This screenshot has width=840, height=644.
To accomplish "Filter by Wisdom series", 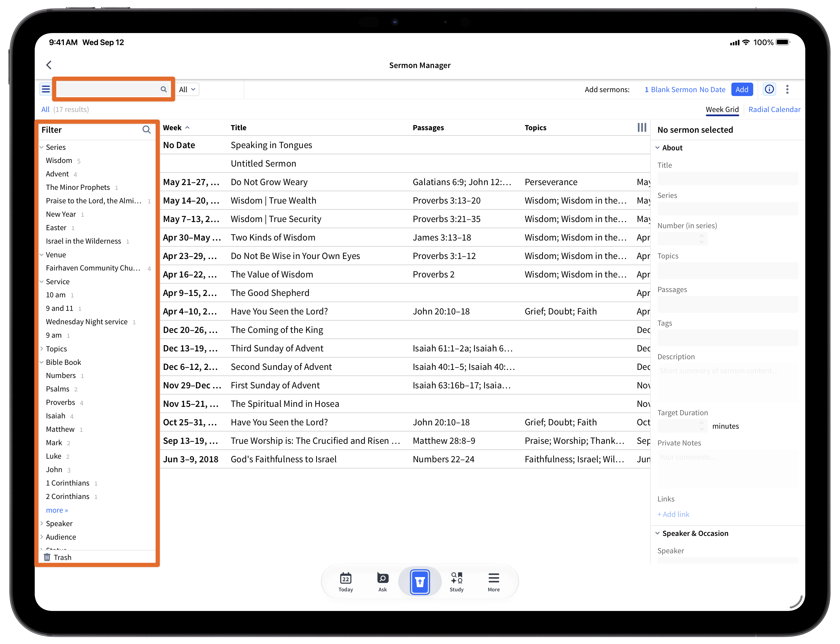I will [59, 160].
